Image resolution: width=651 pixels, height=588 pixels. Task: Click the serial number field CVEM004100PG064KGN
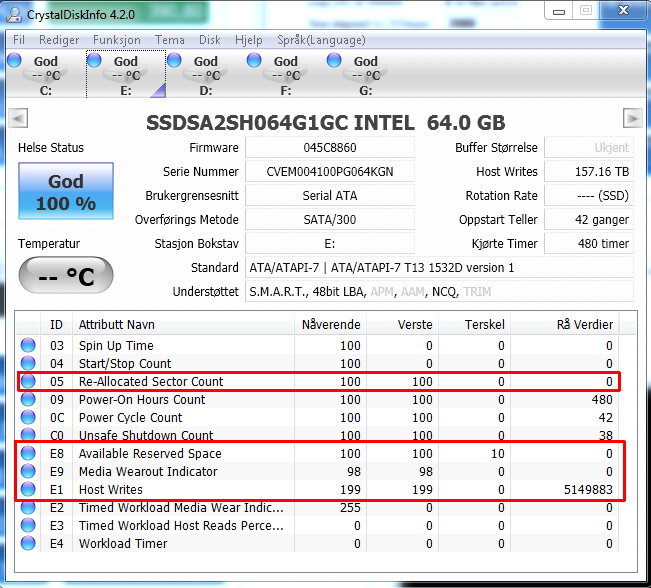(330, 172)
